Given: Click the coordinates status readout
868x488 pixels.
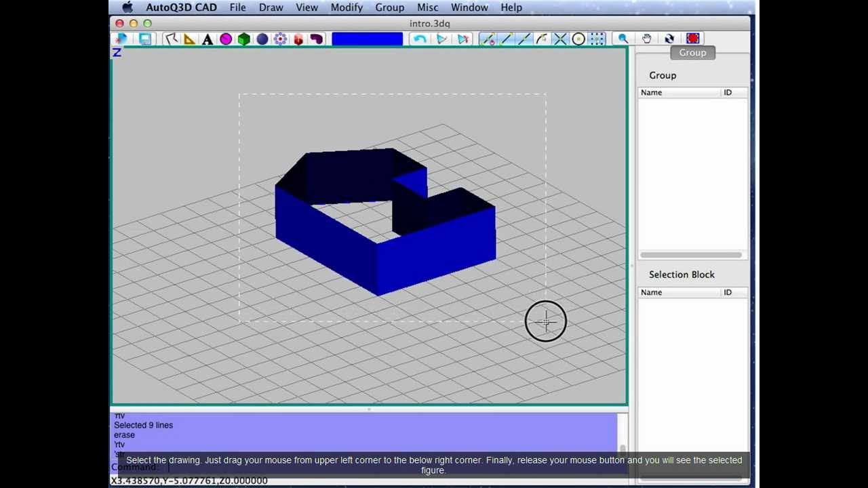Looking at the screenshot, I should (189, 481).
